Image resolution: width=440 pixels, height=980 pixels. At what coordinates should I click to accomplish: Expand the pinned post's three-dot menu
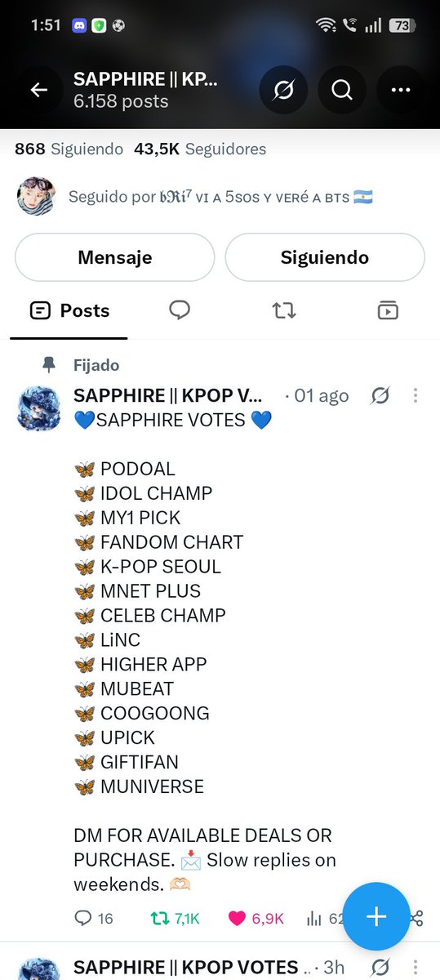point(415,396)
